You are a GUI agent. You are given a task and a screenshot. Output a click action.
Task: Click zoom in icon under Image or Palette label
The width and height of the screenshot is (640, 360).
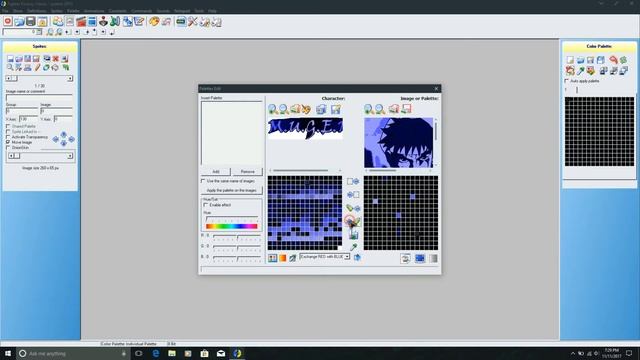(369, 109)
